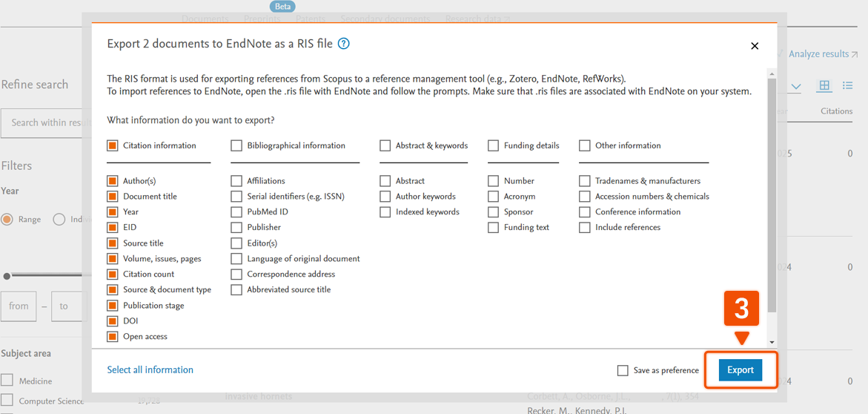Check the Abbreviated source title checkbox
The image size is (868, 414).
236,289
